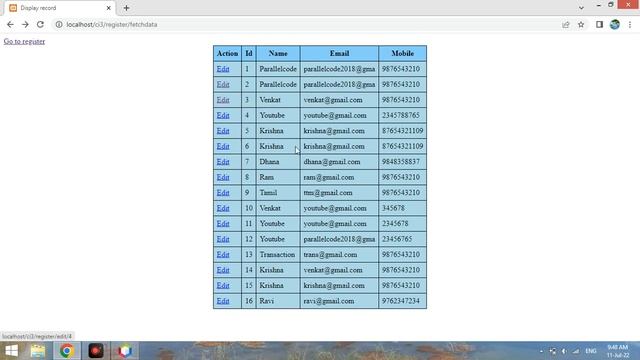Screen dimensions: 640x360
Task: Edit Youtube record with Id 12
Action: (223, 239)
